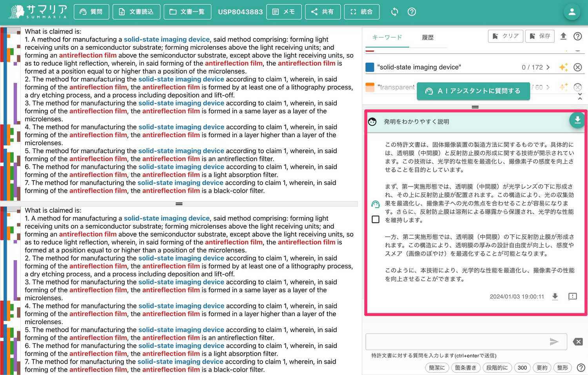This screenshot has height=375, width=588.
Task: Click the orange swatch for transparent keyword
Action: tap(370, 87)
